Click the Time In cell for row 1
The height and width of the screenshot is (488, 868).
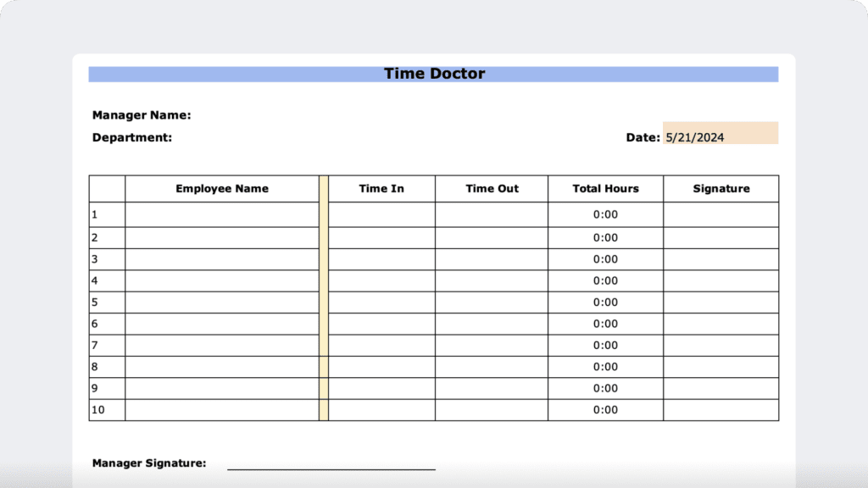point(381,214)
